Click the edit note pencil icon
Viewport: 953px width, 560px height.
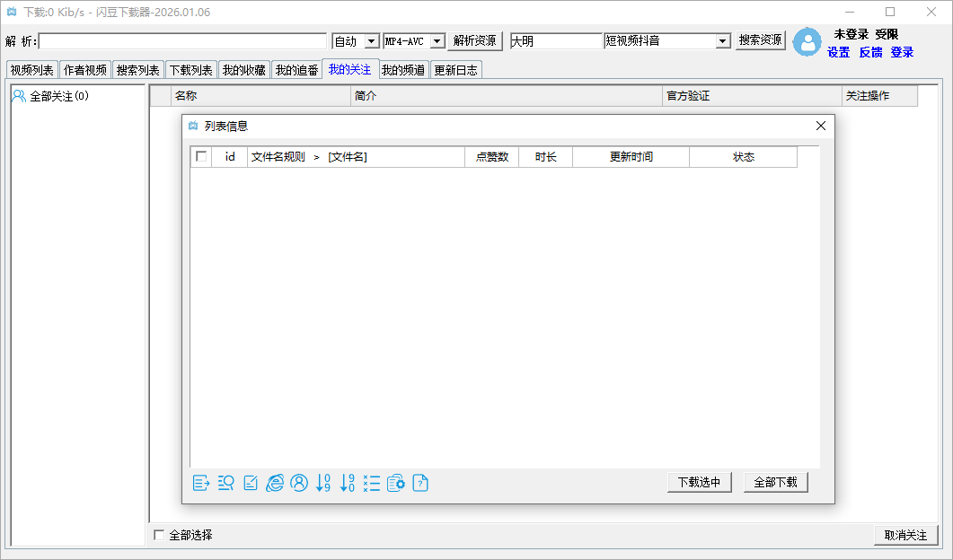[x=251, y=483]
